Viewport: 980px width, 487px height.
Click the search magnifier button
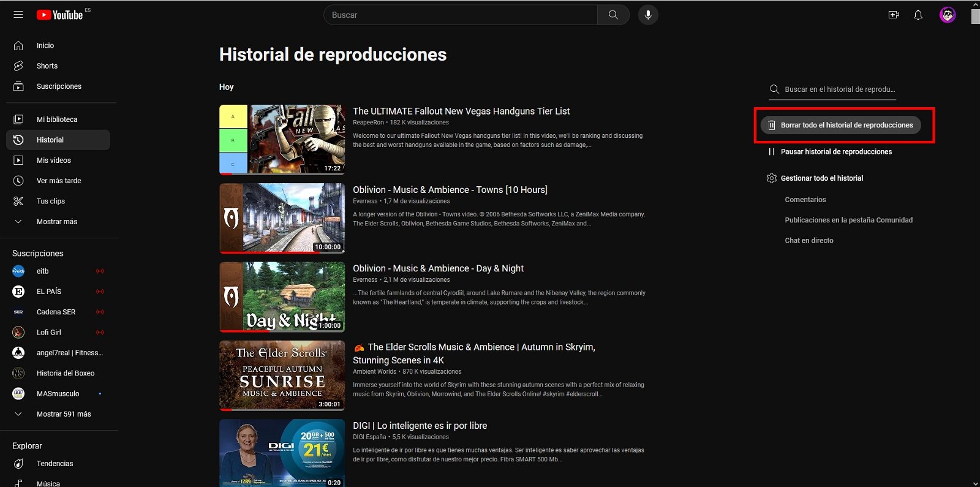613,15
